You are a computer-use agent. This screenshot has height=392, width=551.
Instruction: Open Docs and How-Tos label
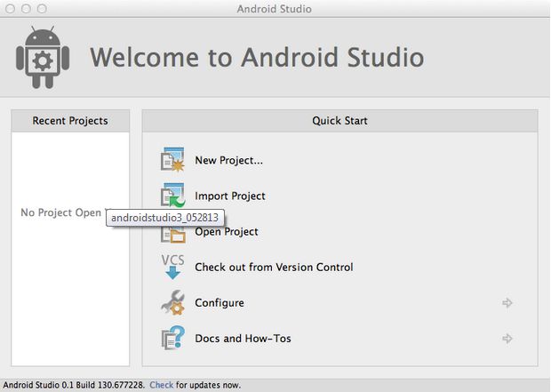[243, 338]
